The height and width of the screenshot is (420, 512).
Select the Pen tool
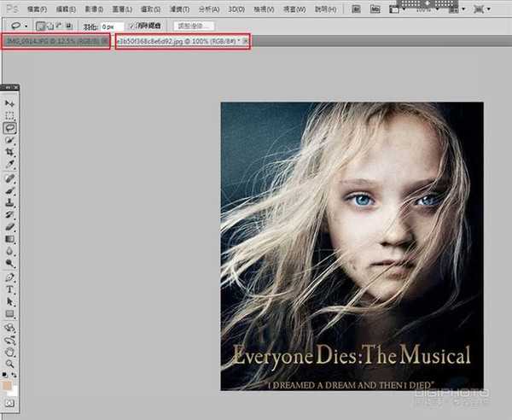click(10, 277)
